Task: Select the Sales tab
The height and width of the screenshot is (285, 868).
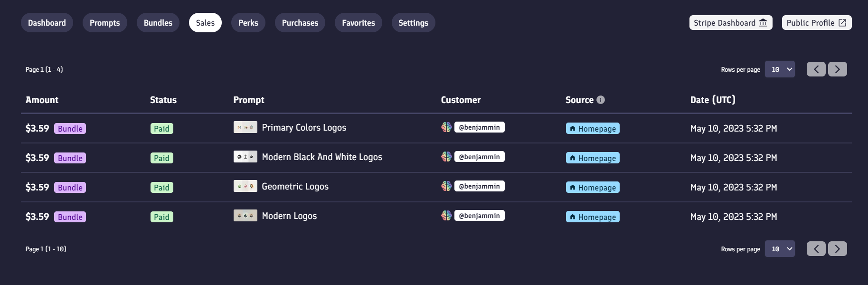Action: pos(205,23)
